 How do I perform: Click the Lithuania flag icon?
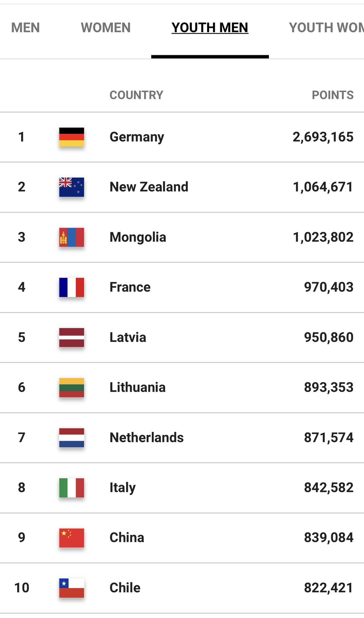[x=72, y=387]
